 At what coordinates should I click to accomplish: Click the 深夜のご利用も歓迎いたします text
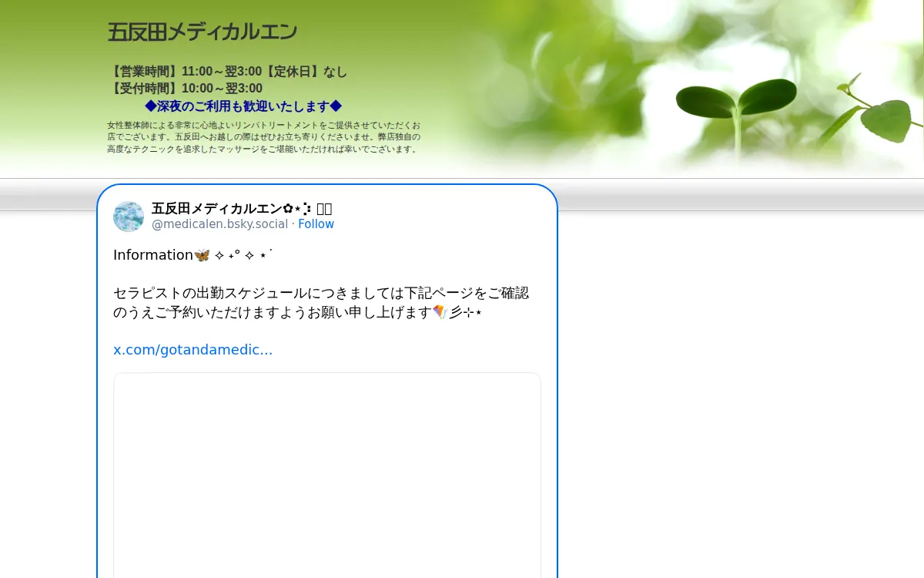coord(243,106)
